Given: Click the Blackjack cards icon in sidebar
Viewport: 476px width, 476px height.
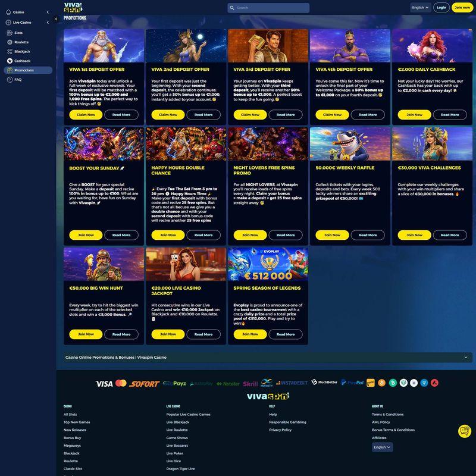Looking at the screenshot, I should coord(10,52).
